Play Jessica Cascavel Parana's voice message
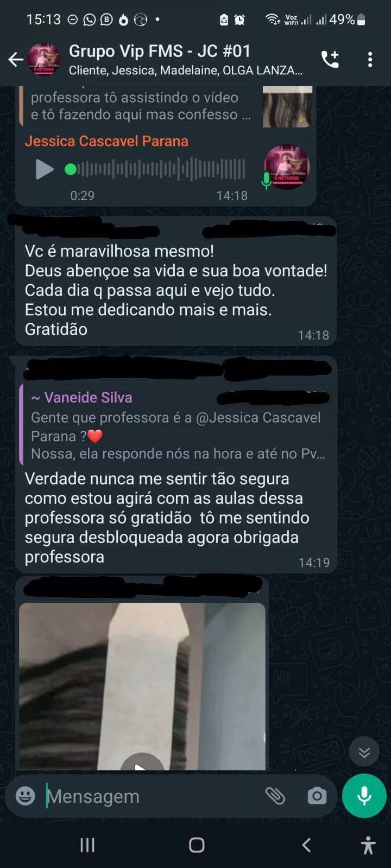Screen dimensions: 391x868 pos(45,169)
